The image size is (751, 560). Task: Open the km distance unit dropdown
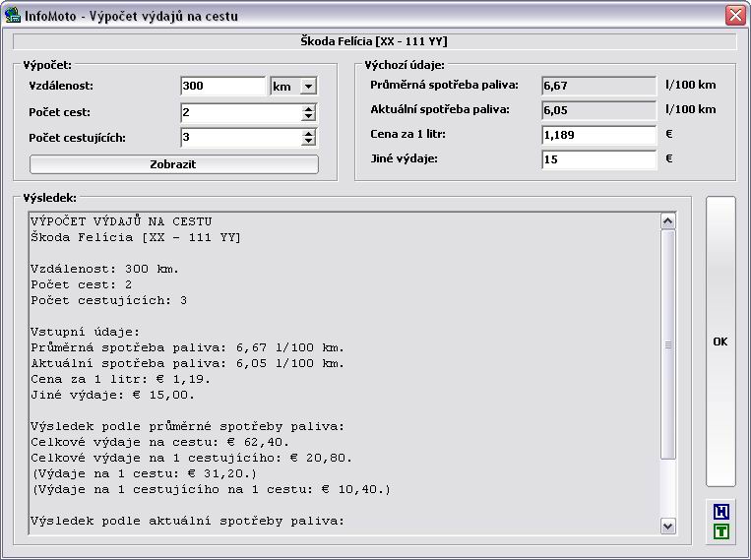coord(308,87)
